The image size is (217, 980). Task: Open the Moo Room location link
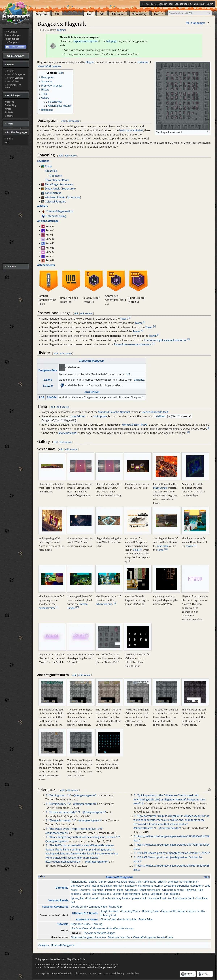click(x=56, y=176)
